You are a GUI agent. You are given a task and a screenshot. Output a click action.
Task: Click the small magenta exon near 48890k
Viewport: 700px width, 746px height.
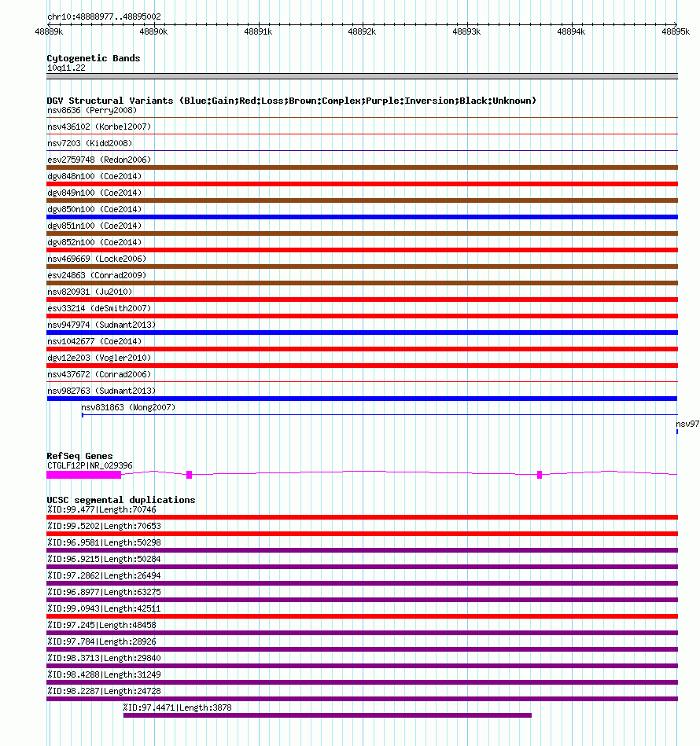click(x=189, y=475)
